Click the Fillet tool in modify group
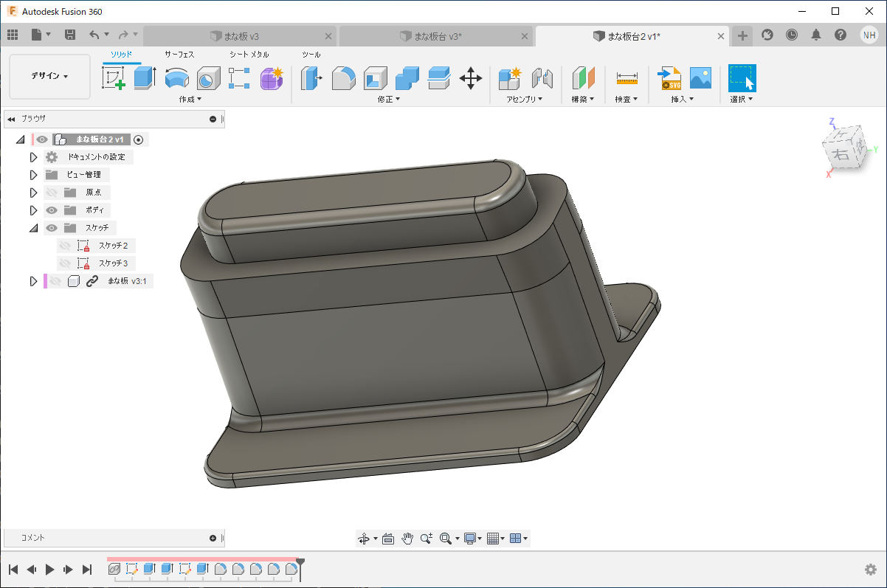Viewport: 887px width, 588px height. pyautogui.click(x=343, y=77)
